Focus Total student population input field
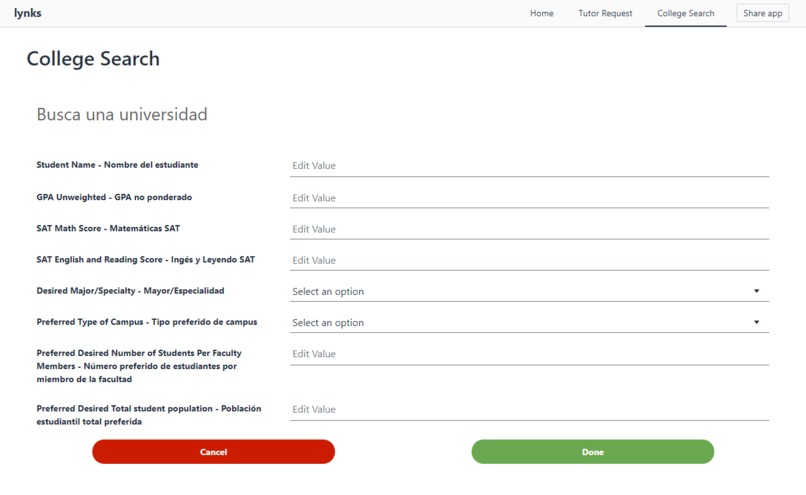The width and height of the screenshot is (806, 495). coord(529,410)
